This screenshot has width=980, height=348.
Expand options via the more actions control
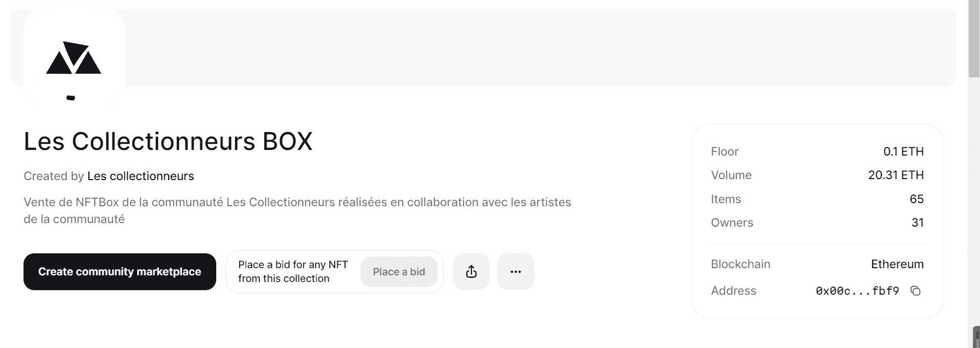pos(515,271)
